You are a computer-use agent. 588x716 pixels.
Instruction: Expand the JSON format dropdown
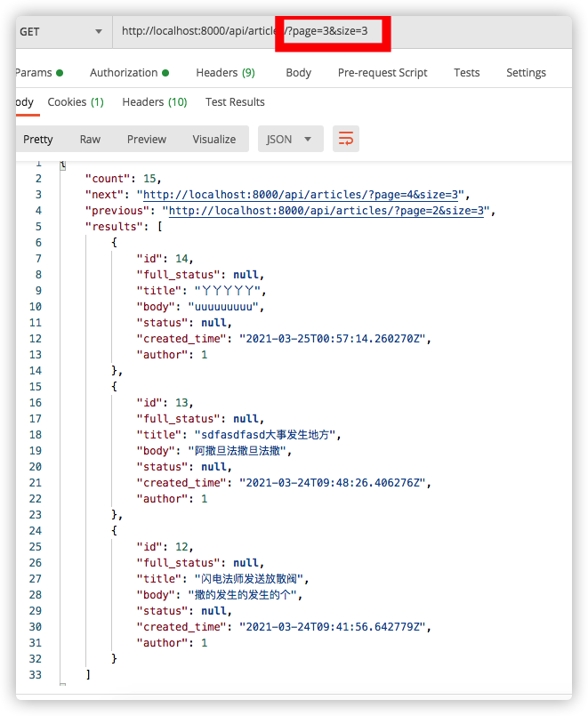coord(289,139)
